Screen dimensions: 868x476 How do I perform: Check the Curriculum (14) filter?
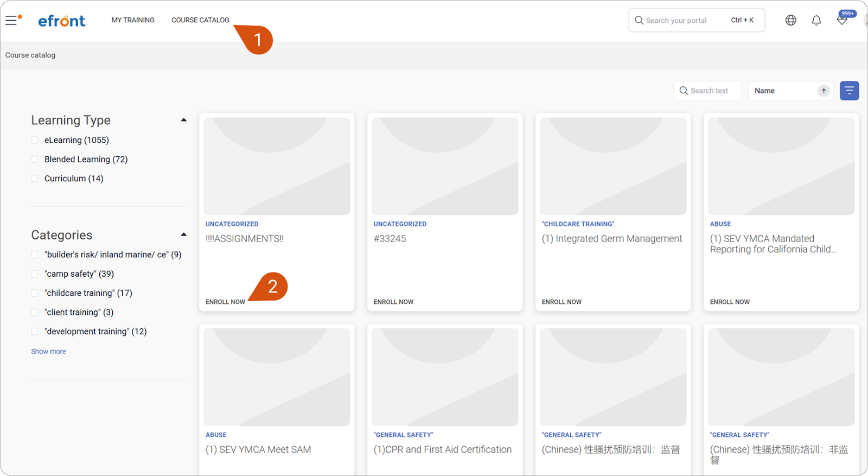[x=35, y=179]
